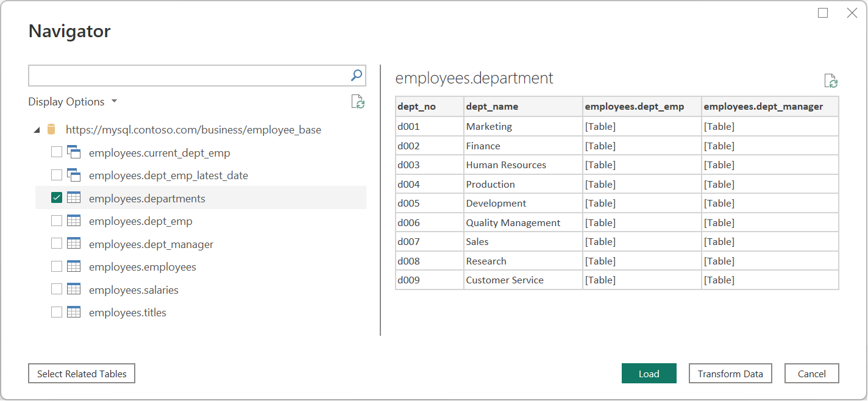
Task: Click the Load button
Action: point(649,374)
